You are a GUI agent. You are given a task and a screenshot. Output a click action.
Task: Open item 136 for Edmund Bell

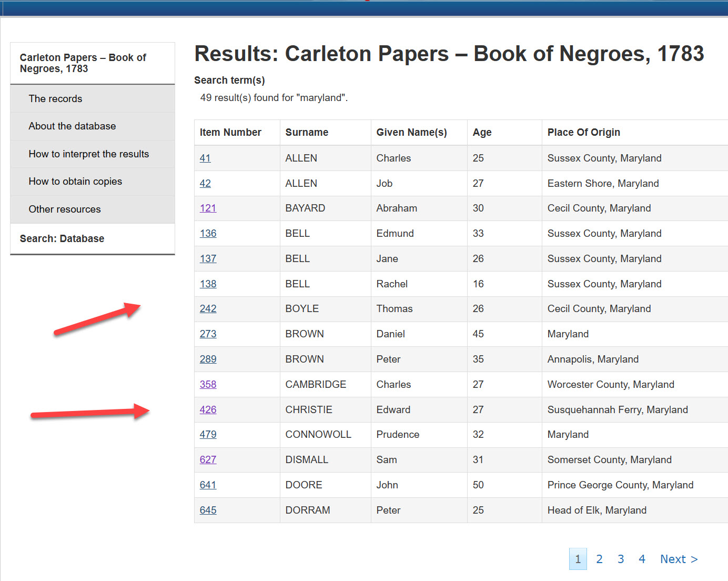click(x=208, y=233)
